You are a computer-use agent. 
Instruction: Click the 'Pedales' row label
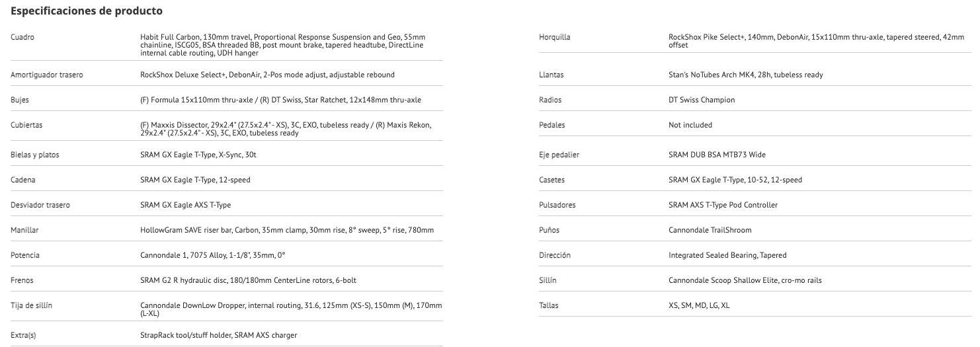(552, 125)
